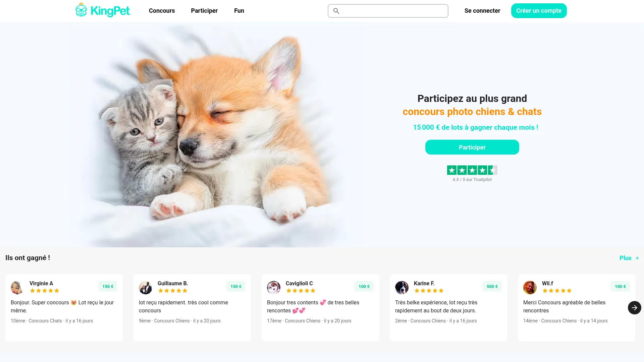Click the Créer un compte button
This screenshot has width=644, height=362.
coord(539,11)
